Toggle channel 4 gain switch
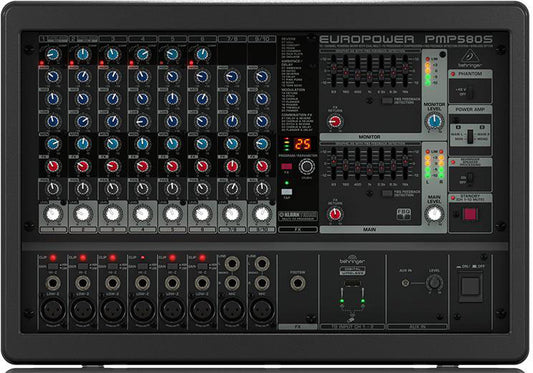This screenshot has height=373, width=533. (x=142, y=267)
